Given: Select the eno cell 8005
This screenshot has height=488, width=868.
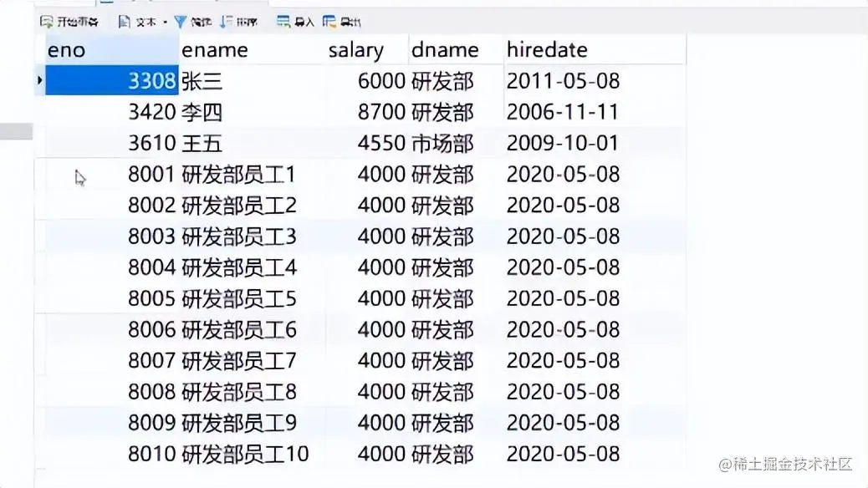Looking at the screenshot, I should click(x=112, y=298).
